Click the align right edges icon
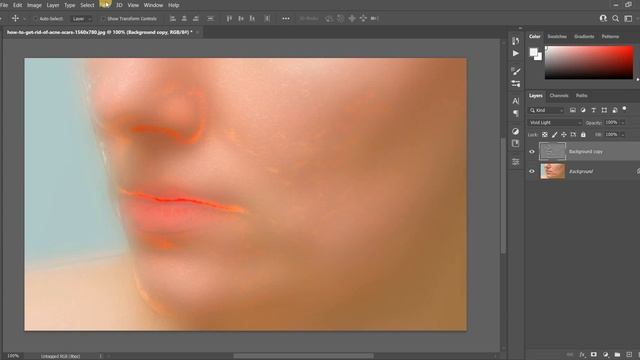This screenshot has width=640, height=360. point(196,18)
